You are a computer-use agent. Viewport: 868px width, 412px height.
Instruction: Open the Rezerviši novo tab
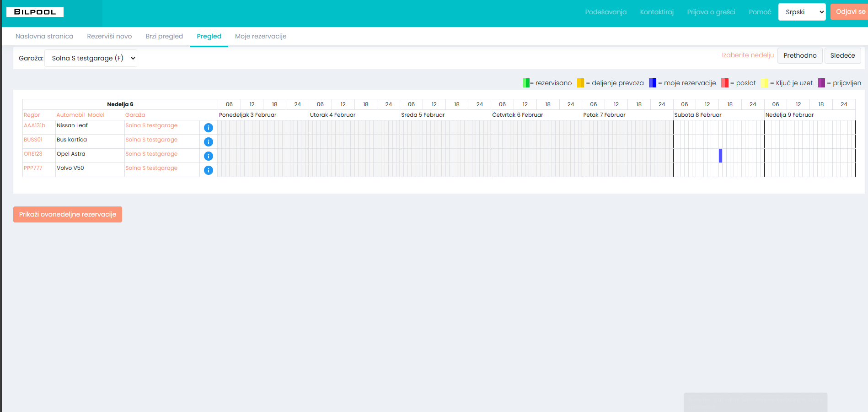109,36
